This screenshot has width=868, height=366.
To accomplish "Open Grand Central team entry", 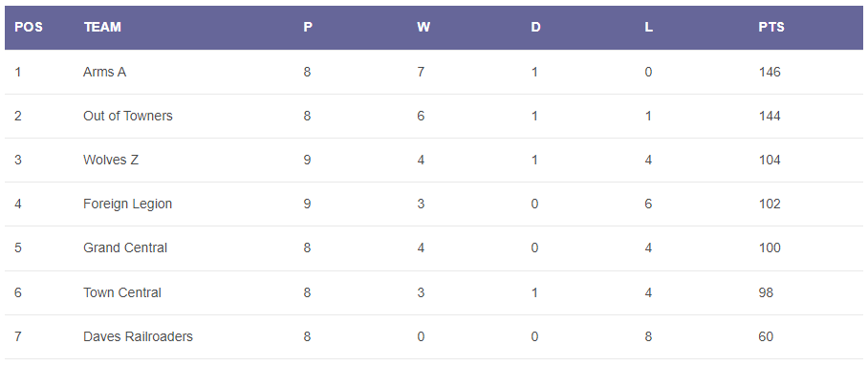I will [125, 248].
